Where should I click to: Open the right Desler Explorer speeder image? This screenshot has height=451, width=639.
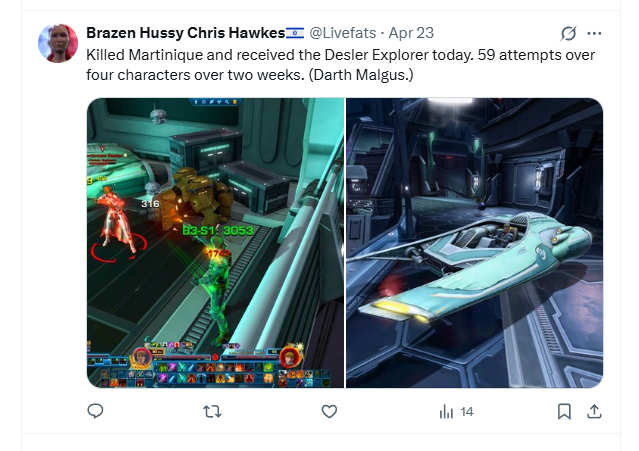tap(475, 243)
